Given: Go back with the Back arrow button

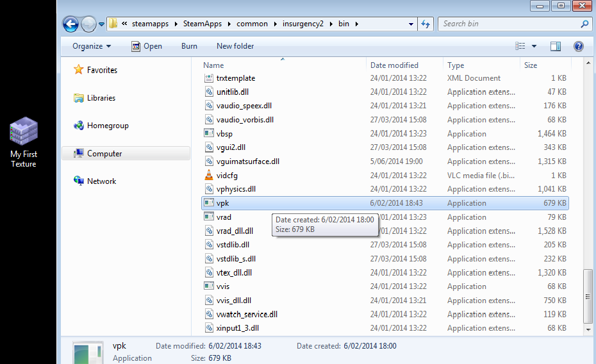Looking at the screenshot, I should [x=70, y=24].
